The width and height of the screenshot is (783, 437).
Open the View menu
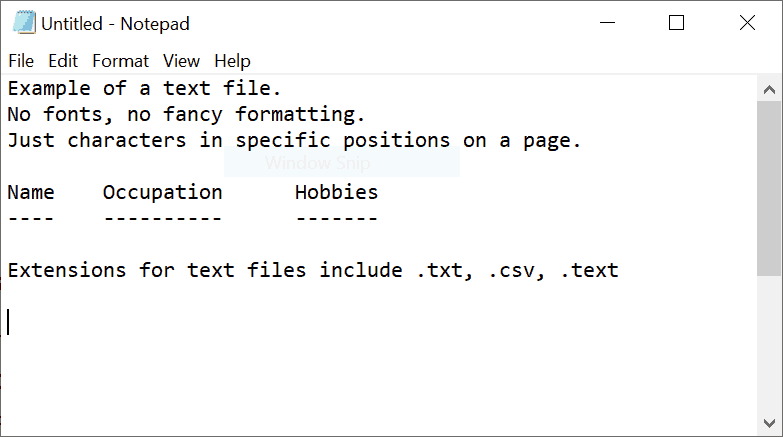[181, 61]
